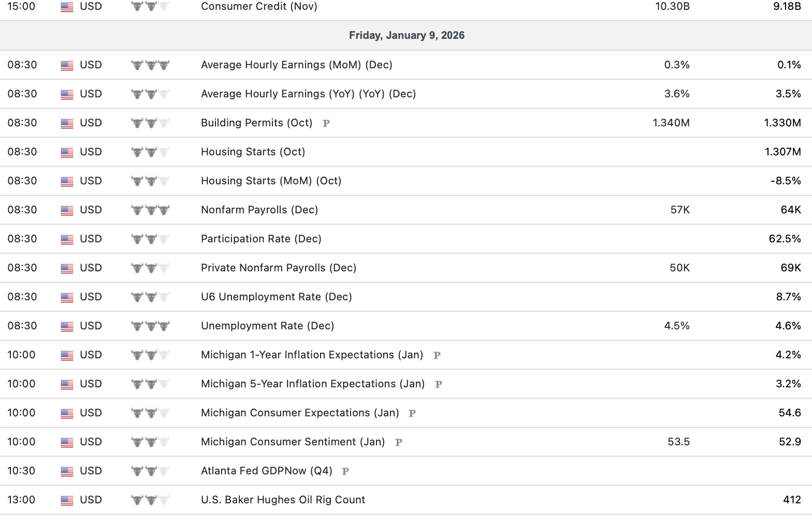Open the Private Nonfarm Payrolls (Dec) event
Viewport: 812px width, 523px height.
click(x=279, y=268)
